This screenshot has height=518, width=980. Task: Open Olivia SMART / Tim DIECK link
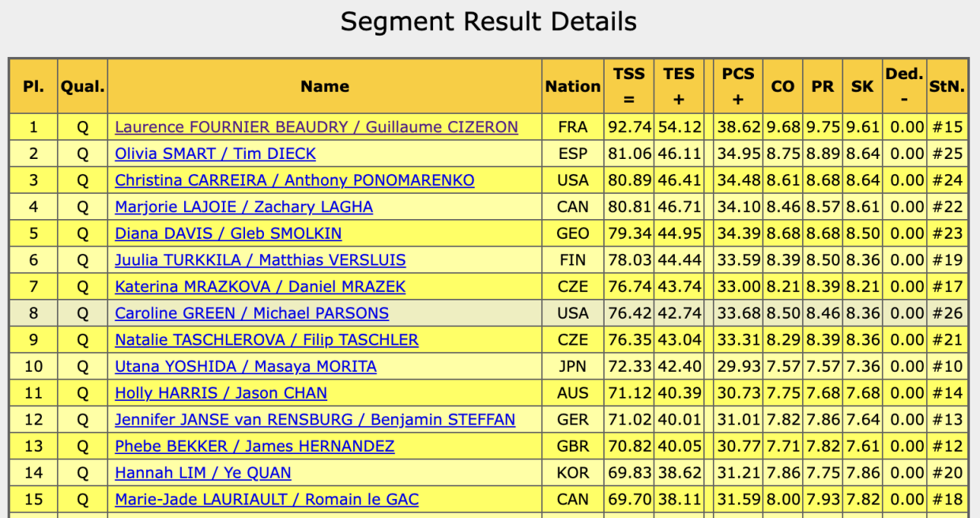pos(215,154)
